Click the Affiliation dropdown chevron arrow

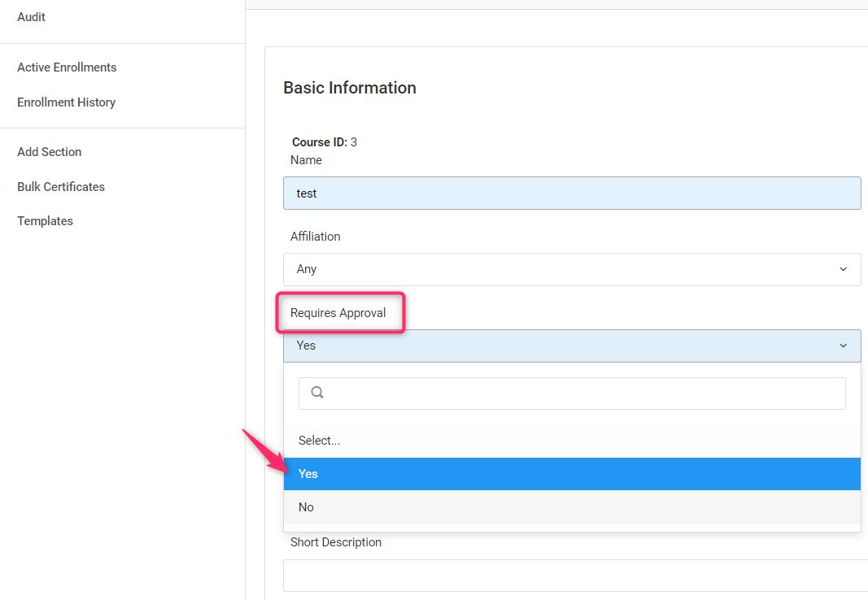[x=843, y=269]
